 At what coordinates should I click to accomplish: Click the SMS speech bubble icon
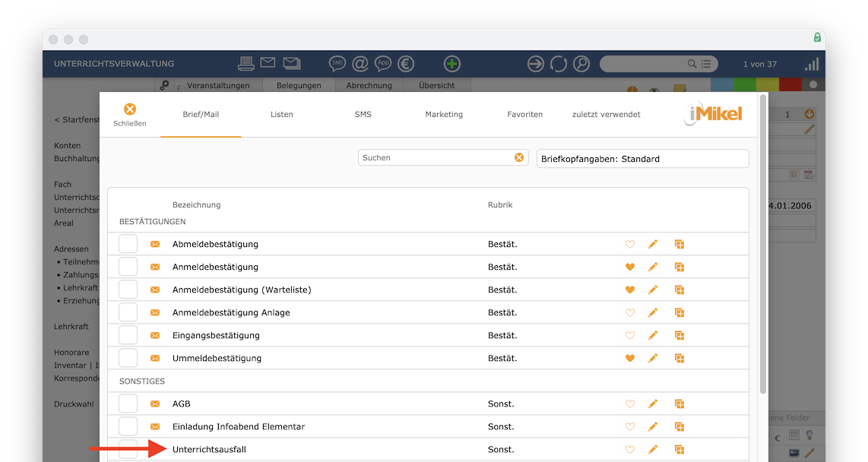337,64
